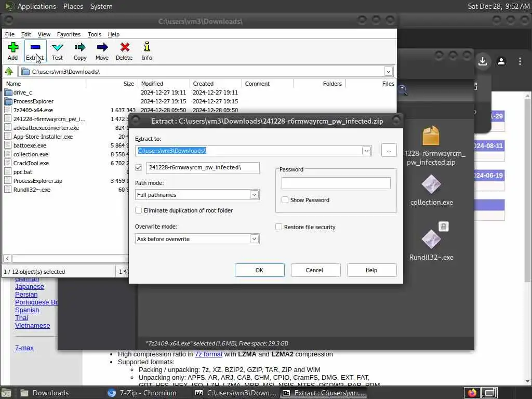Select the ProcessExplorer folder icon
Image resolution: width=532 pixels, height=399 pixels.
click(8, 101)
